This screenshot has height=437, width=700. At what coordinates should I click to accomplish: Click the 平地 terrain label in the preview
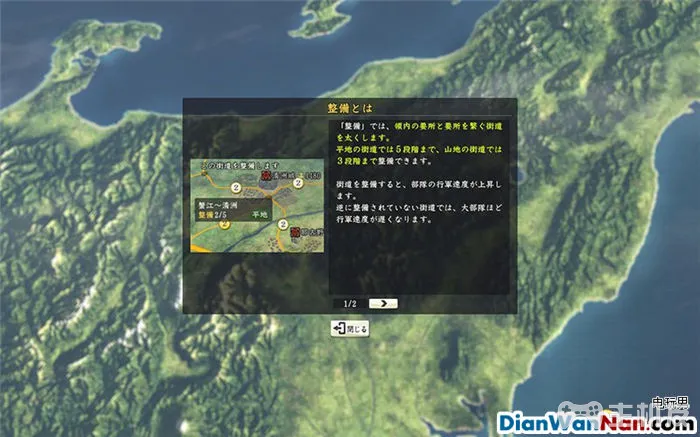coord(260,215)
